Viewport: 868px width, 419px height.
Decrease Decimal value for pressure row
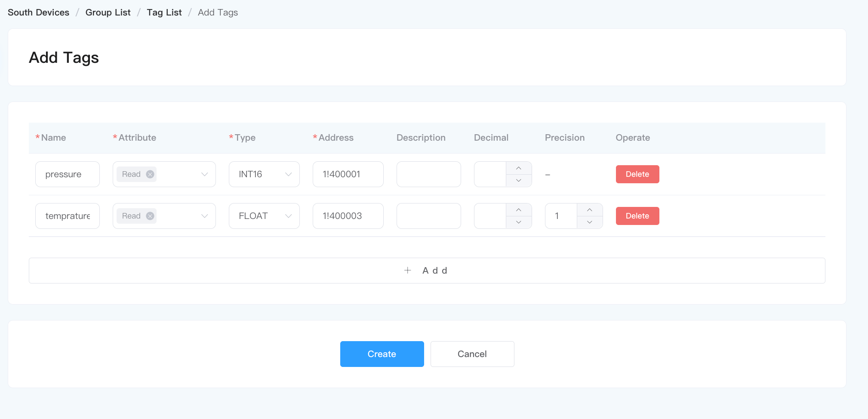pyautogui.click(x=518, y=181)
